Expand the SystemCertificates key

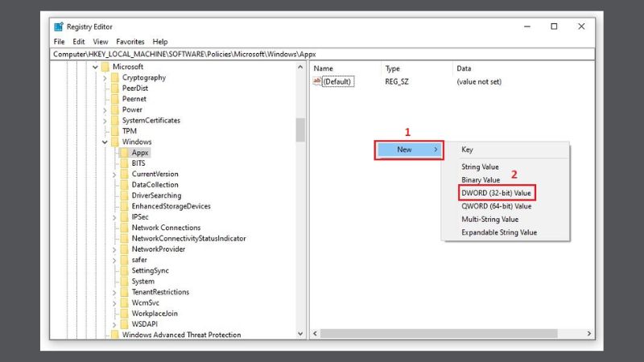click(x=105, y=120)
